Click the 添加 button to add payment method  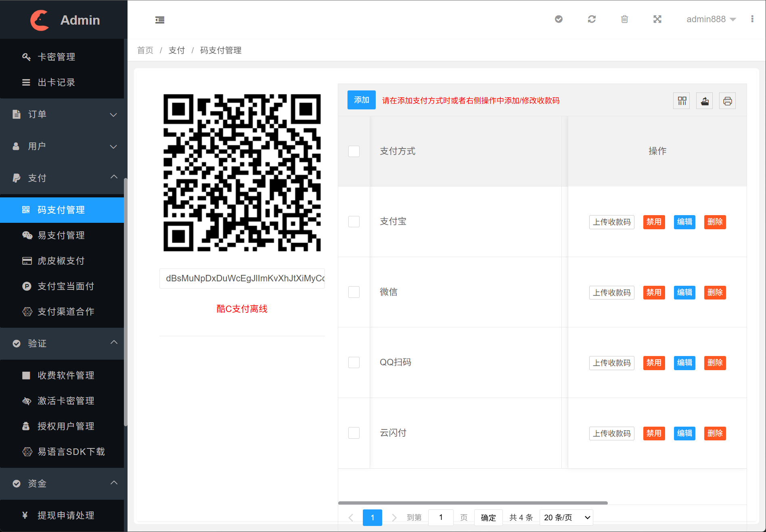click(x=361, y=100)
